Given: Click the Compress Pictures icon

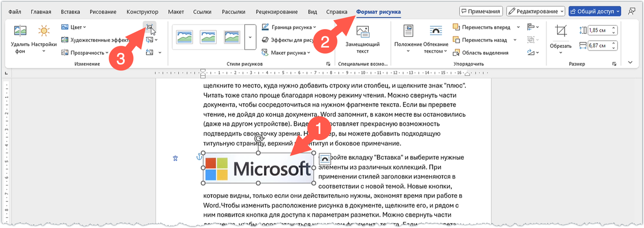Looking at the screenshot, I should click(150, 27).
